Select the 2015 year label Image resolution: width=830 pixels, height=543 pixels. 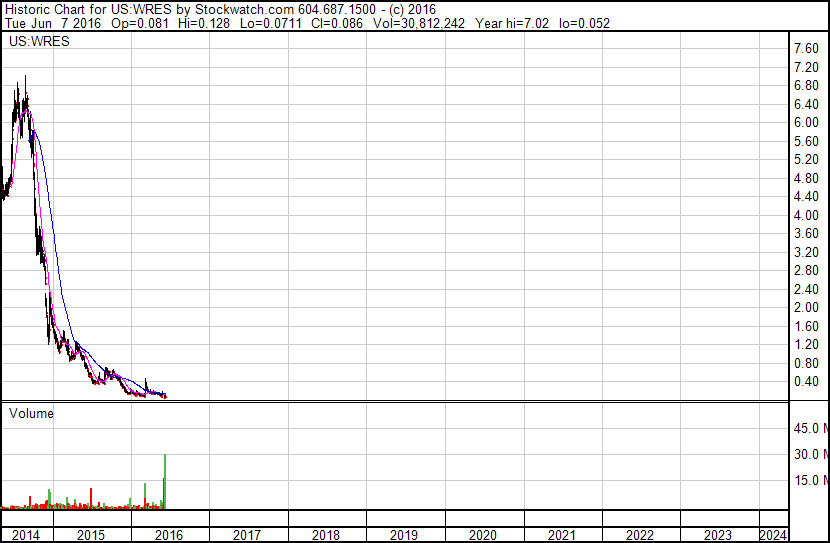(91, 536)
